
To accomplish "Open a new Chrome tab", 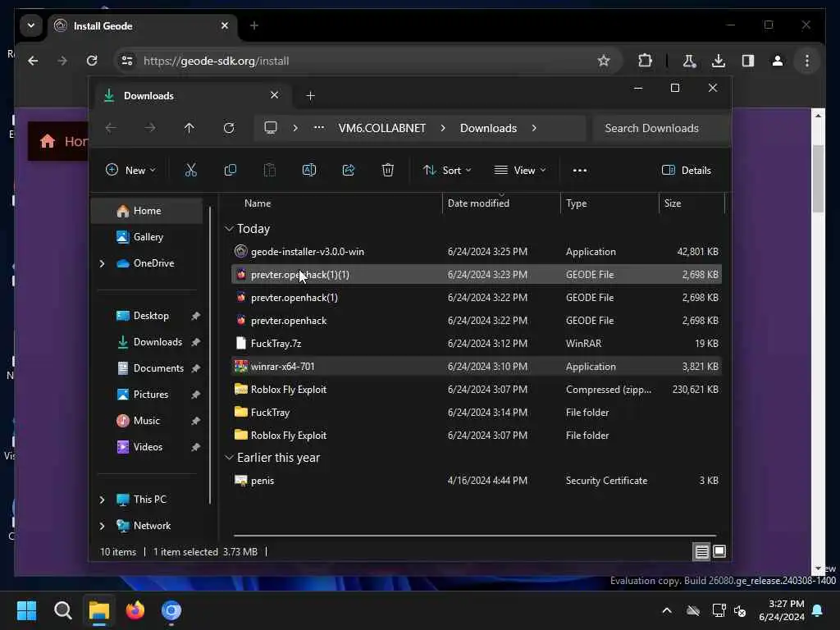I will pos(254,25).
